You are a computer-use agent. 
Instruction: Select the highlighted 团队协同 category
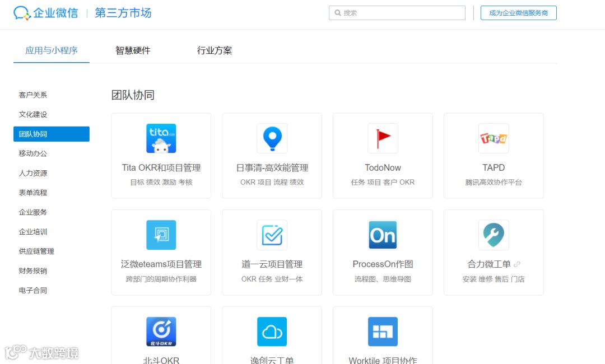pyautogui.click(x=52, y=134)
